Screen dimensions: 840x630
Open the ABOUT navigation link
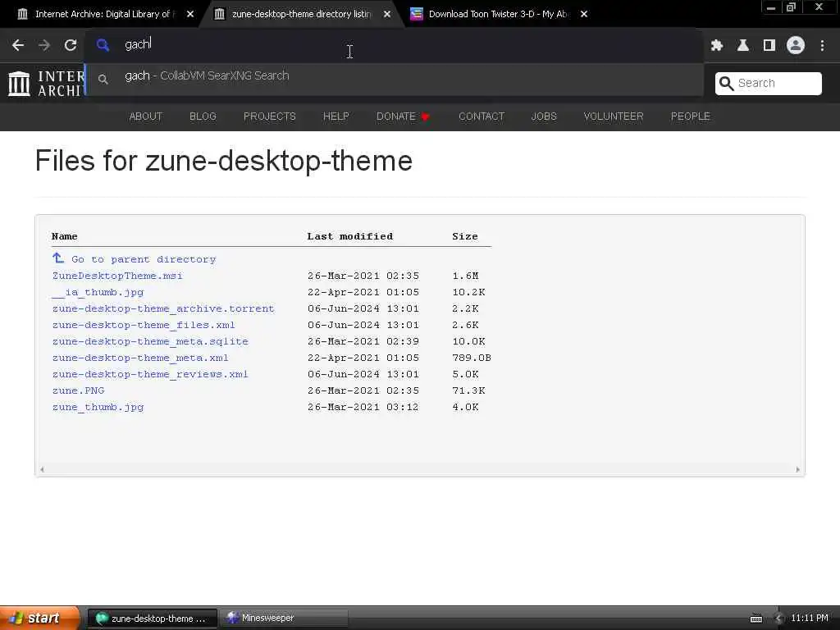coord(146,116)
